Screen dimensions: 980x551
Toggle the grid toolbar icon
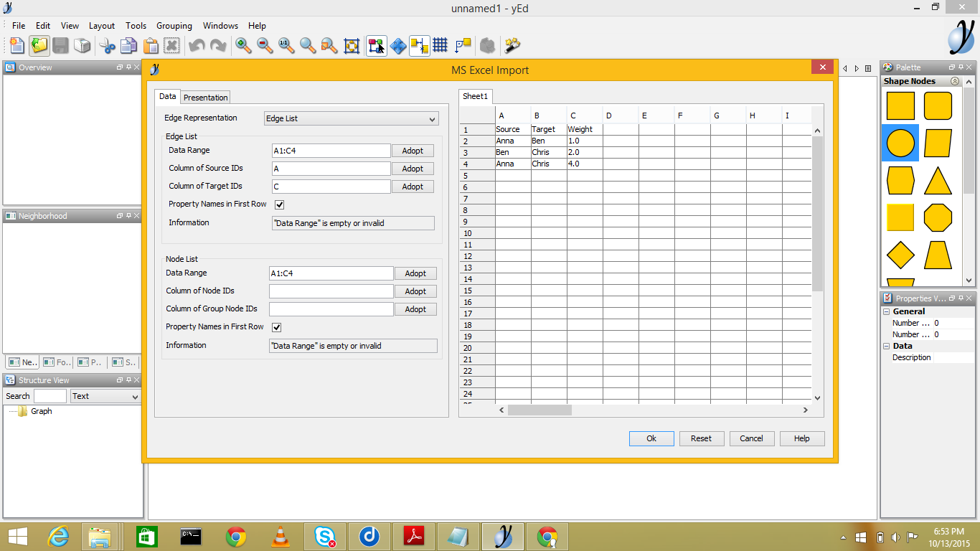click(x=440, y=46)
